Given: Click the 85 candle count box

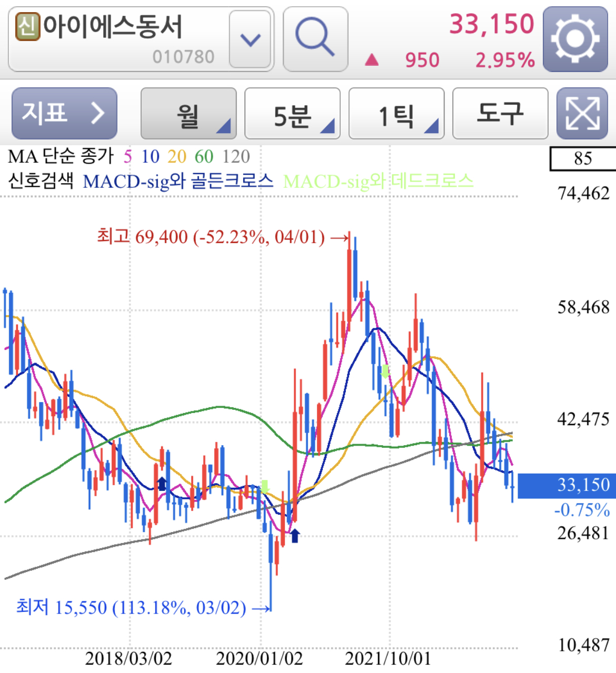Looking at the screenshot, I should (x=583, y=158).
